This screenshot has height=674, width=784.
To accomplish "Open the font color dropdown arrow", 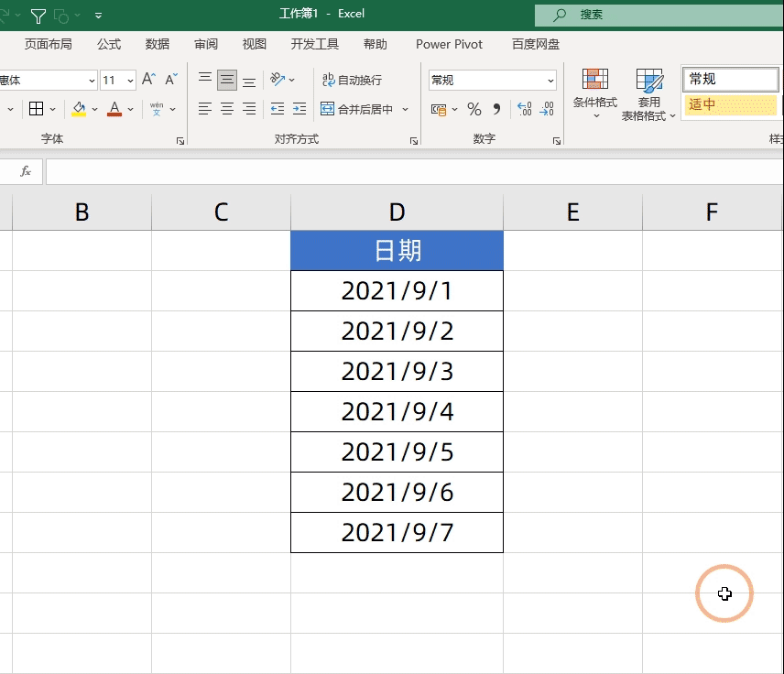I will [x=130, y=109].
